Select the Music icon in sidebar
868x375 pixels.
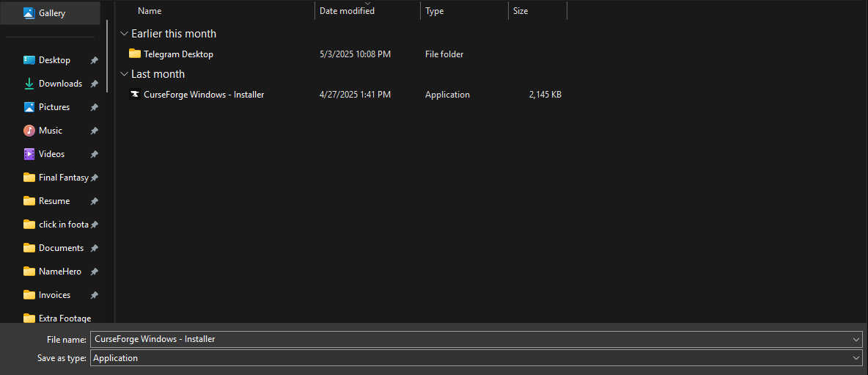29,131
